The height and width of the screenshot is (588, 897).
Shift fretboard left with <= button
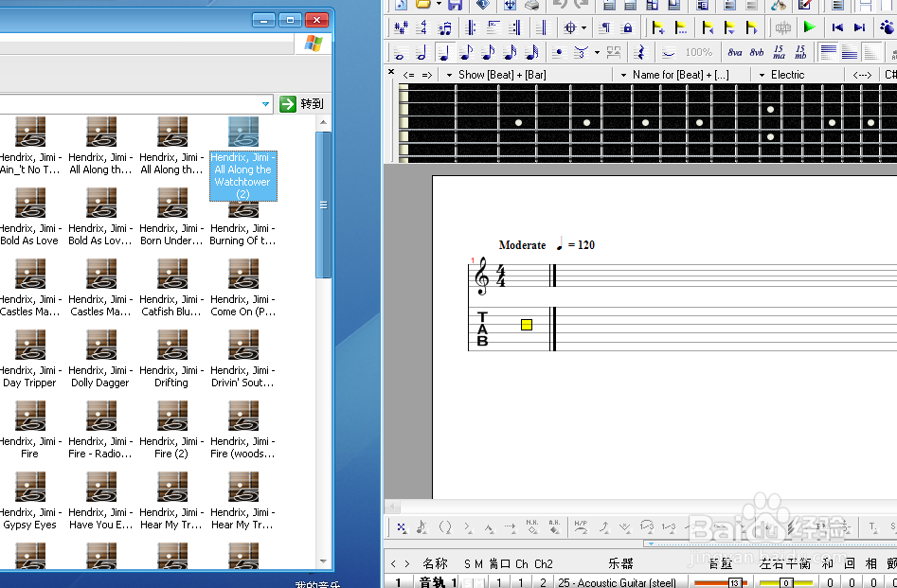click(408, 75)
